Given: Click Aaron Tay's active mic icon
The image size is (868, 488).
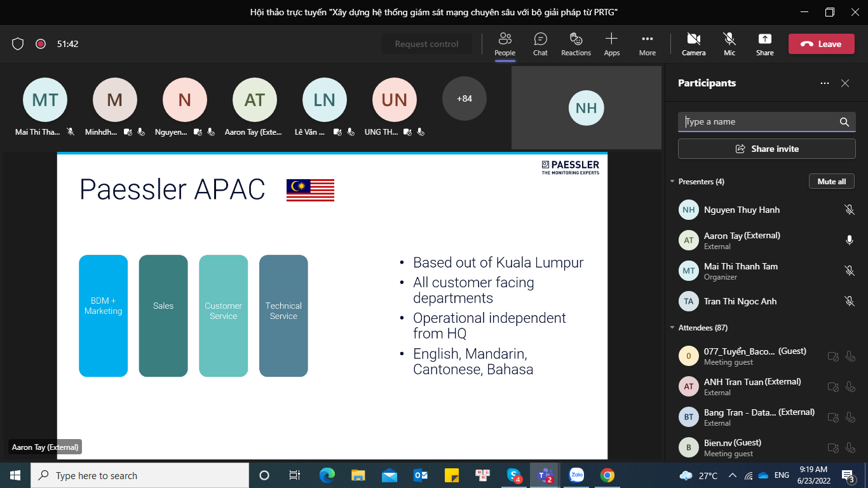Looking at the screenshot, I should [850, 240].
